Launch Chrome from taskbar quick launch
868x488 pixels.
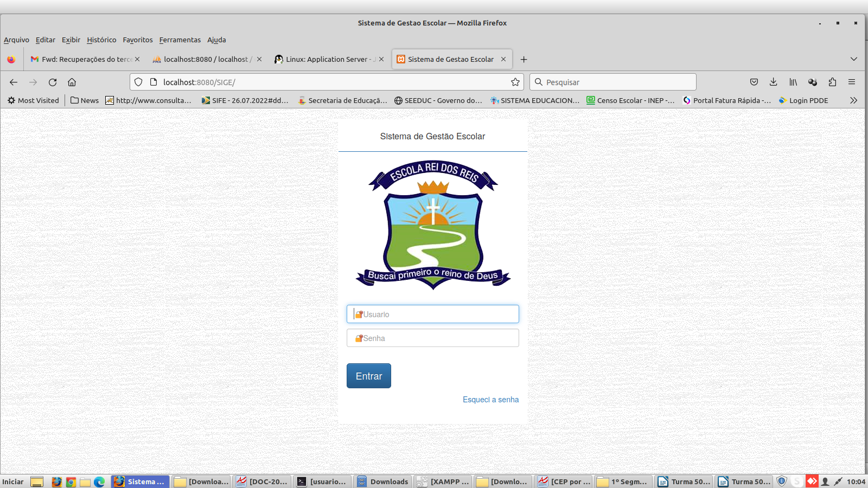coord(71,481)
